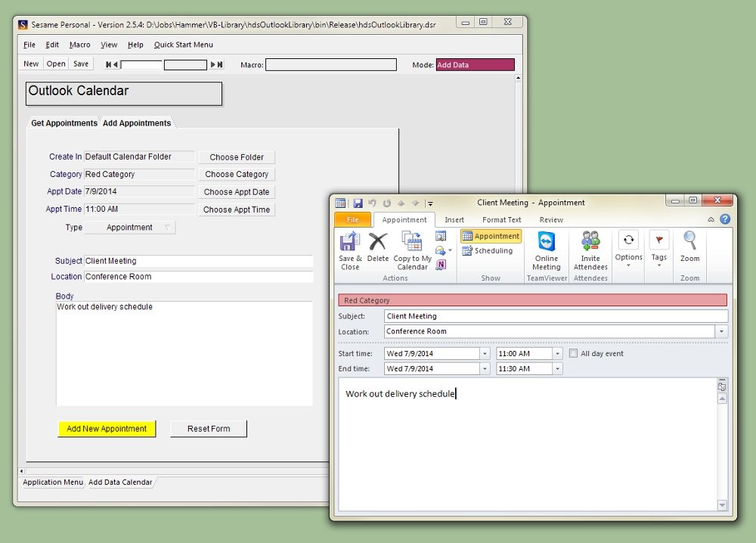Go to previous record in Sesame toolbar
This screenshot has width=756, height=543.
point(115,64)
